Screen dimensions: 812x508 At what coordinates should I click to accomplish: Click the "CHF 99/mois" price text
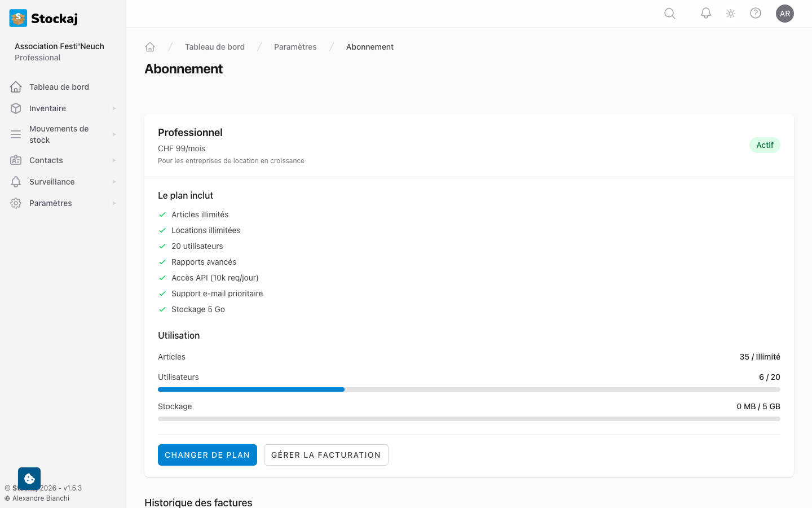(182, 148)
